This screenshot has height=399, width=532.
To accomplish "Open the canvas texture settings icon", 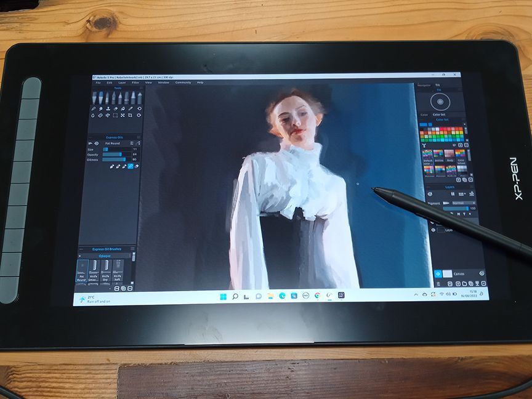I will pyautogui.click(x=482, y=273).
